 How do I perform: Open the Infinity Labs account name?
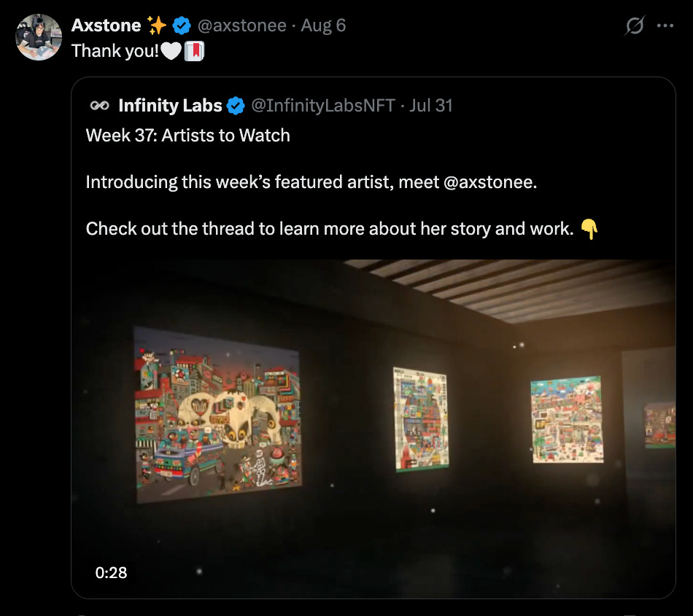coord(170,106)
